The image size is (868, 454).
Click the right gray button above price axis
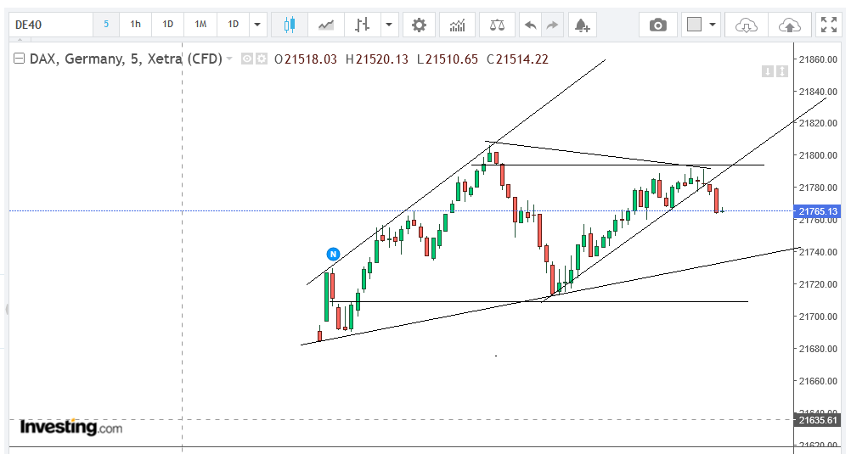[781, 71]
